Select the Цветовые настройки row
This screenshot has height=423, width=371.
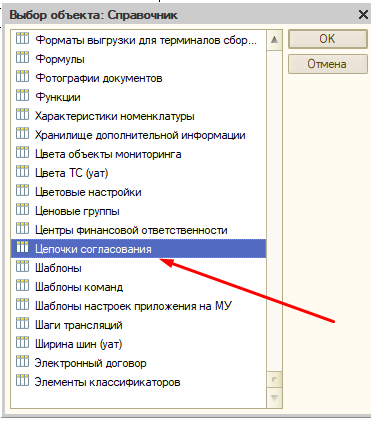pos(138,192)
